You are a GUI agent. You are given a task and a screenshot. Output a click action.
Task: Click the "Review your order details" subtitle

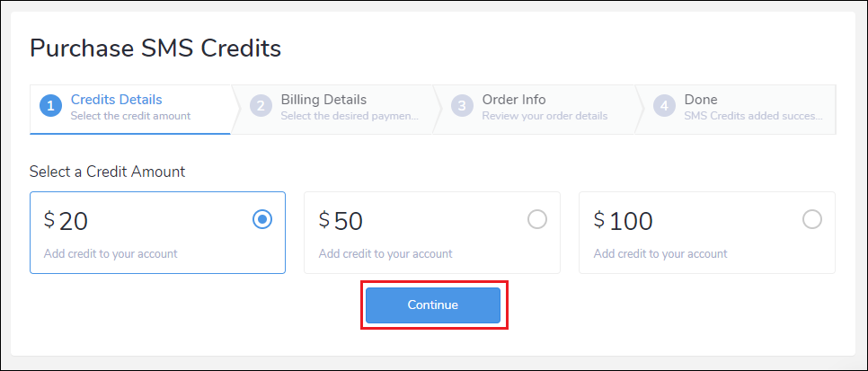click(545, 116)
